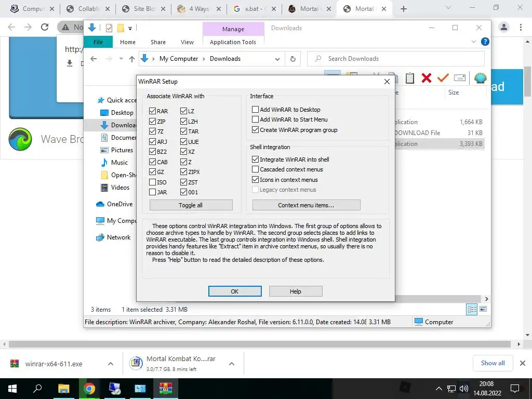Close the Chrome downloads bar

tap(523, 363)
